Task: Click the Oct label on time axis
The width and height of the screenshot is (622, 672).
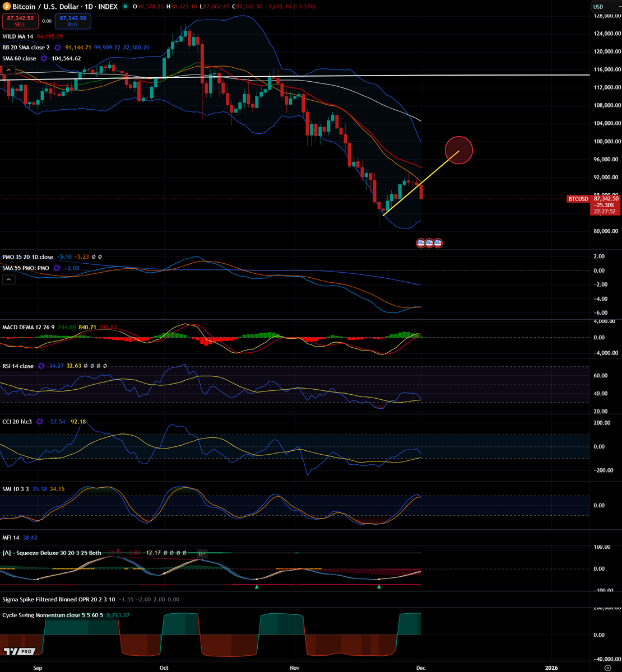Action: click(x=164, y=668)
